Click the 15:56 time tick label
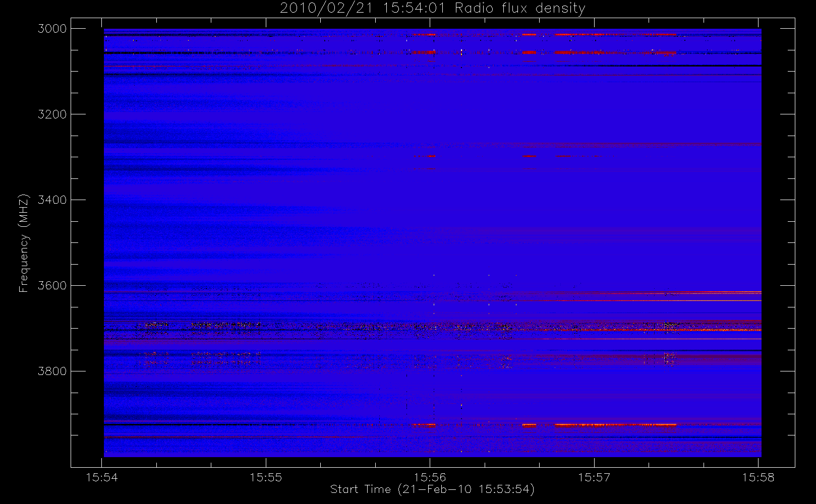The width and height of the screenshot is (816, 504). coord(430,477)
